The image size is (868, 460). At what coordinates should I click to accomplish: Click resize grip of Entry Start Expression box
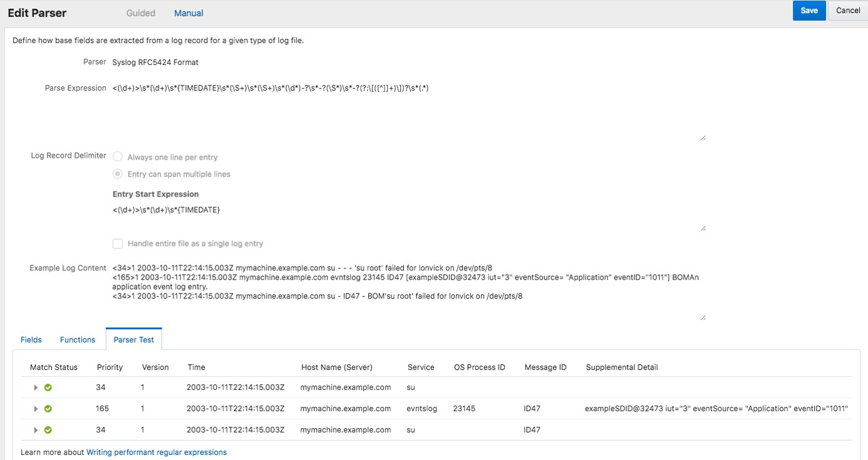(703, 229)
